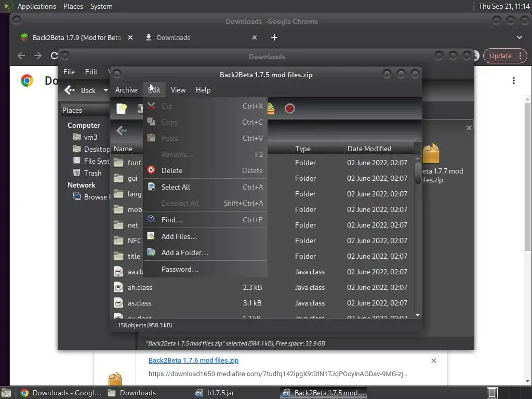Open the Places menu in top panel

coord(73,6)
